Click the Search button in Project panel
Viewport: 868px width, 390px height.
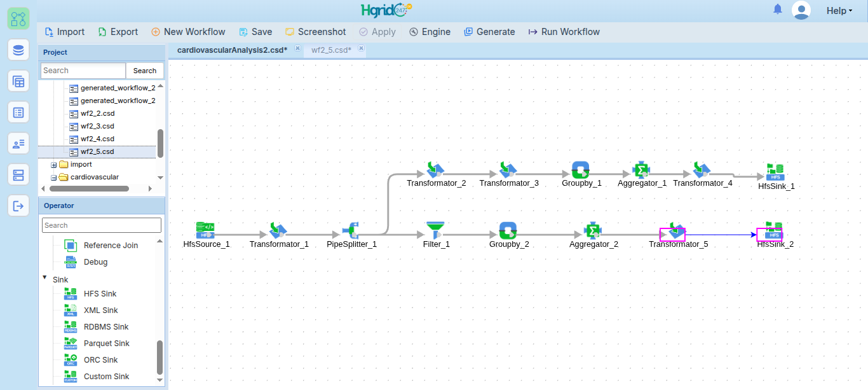(x=145, y=71)
